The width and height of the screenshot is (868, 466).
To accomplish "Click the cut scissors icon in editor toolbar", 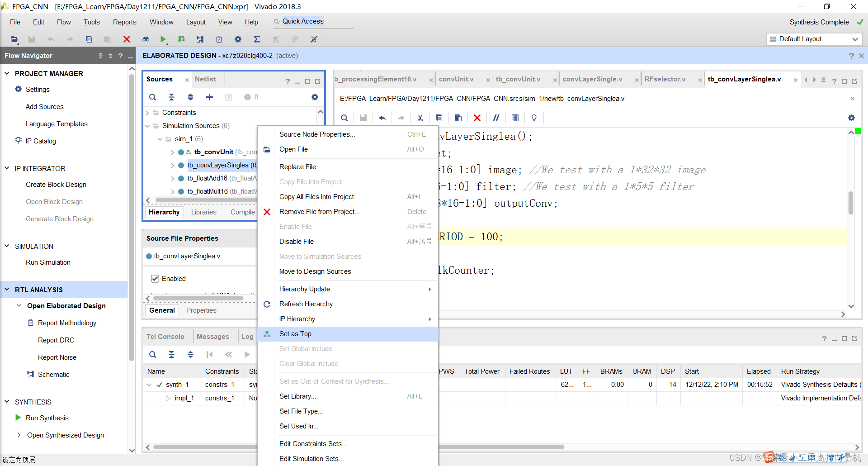I will click(x=420, y=118).
